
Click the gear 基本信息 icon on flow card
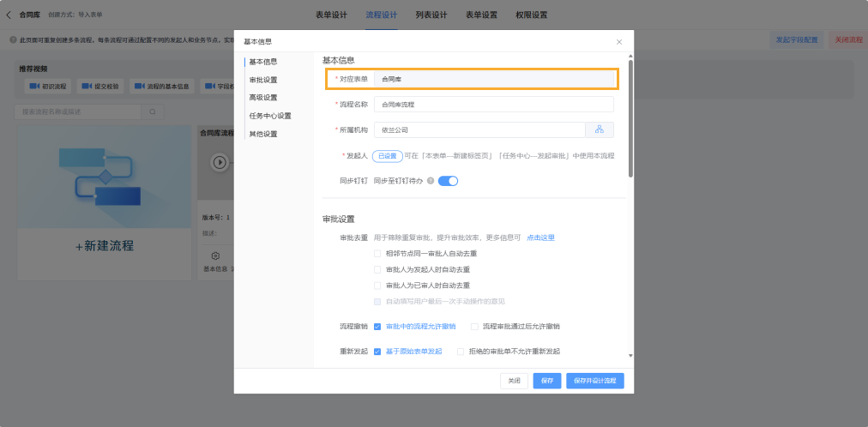[x=216, y=256]
